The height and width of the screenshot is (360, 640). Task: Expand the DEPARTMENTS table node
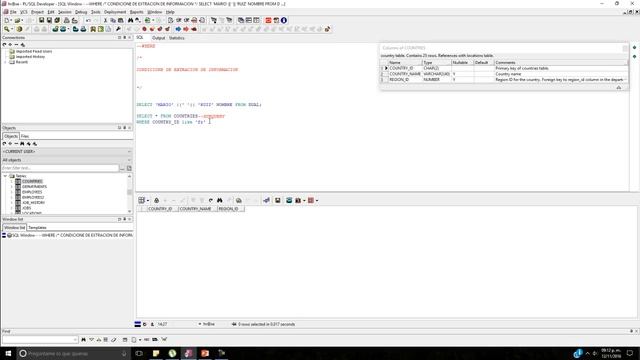12,187
